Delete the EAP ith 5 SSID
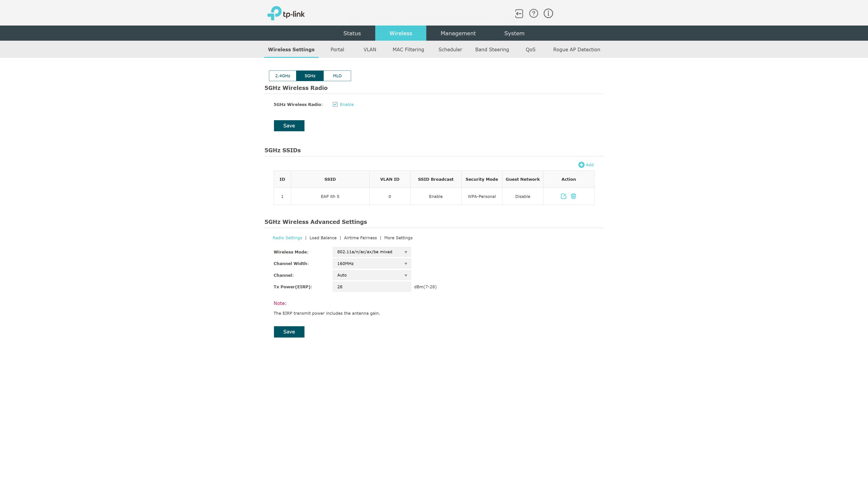Screen dimensions: 868x488 573,196
